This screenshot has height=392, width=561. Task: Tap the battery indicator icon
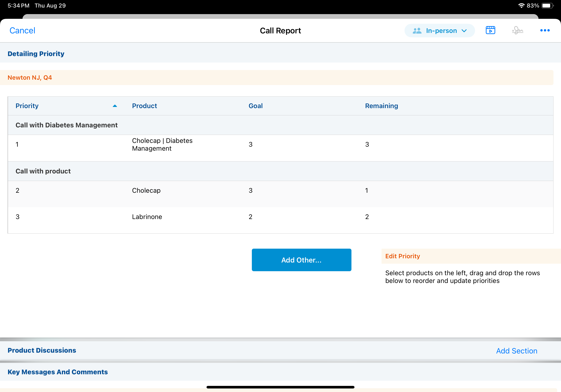[547, 5]
